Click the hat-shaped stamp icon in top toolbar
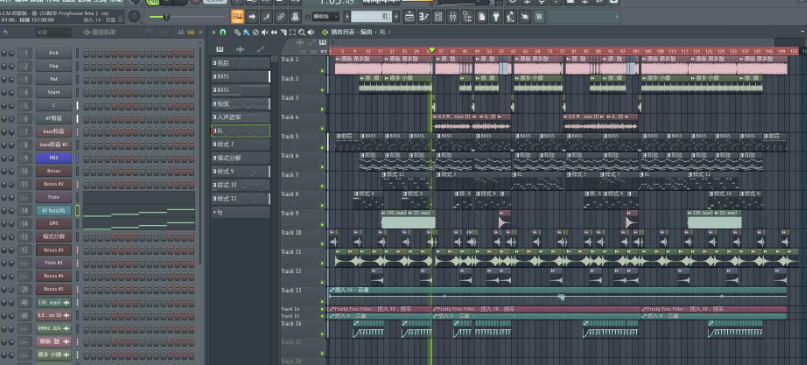 tap(295, 16)
